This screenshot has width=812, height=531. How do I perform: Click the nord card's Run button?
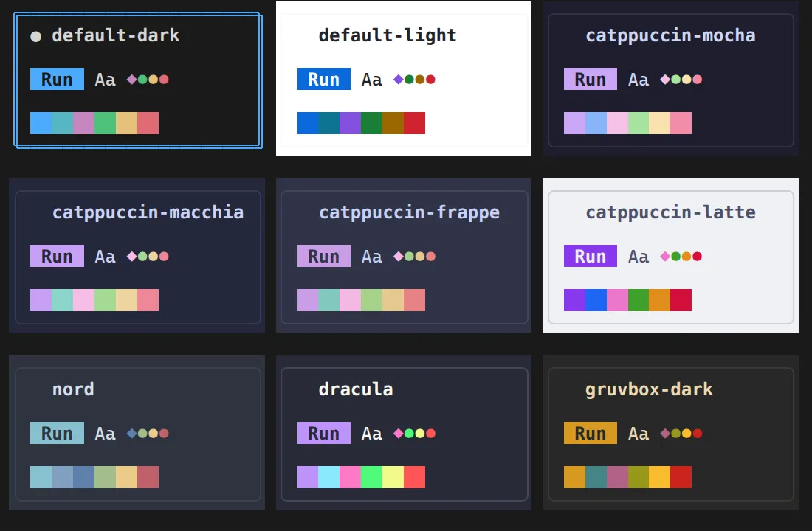pyautogui.click(x=57, y=433)
